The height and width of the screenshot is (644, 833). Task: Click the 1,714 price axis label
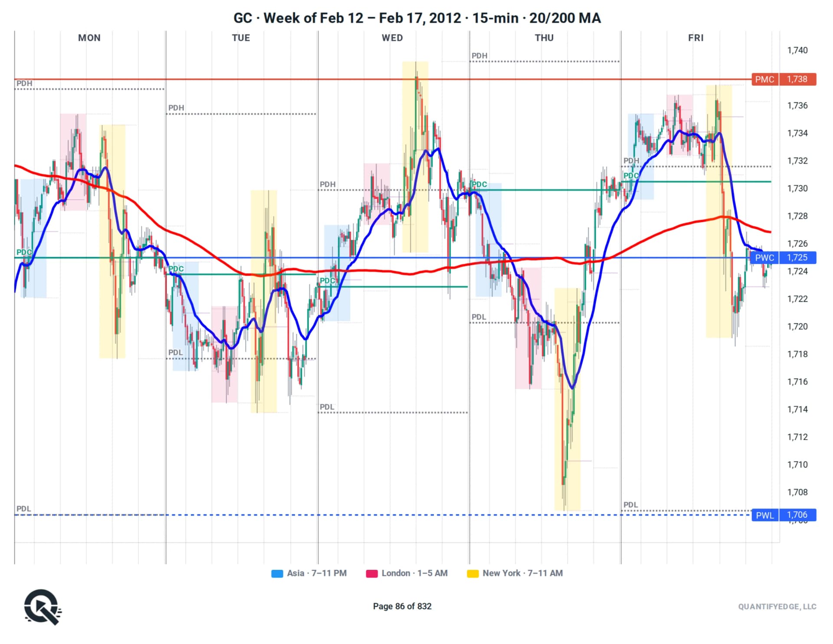[797, 409]
